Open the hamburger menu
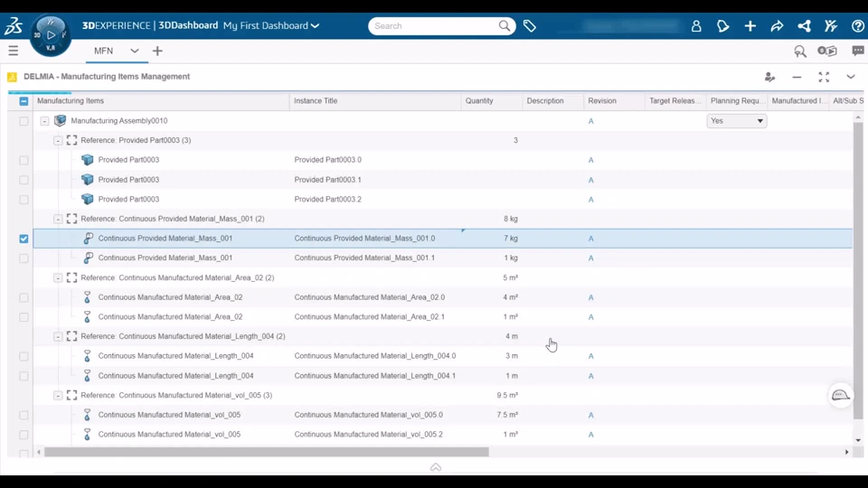 click(14, 51)
